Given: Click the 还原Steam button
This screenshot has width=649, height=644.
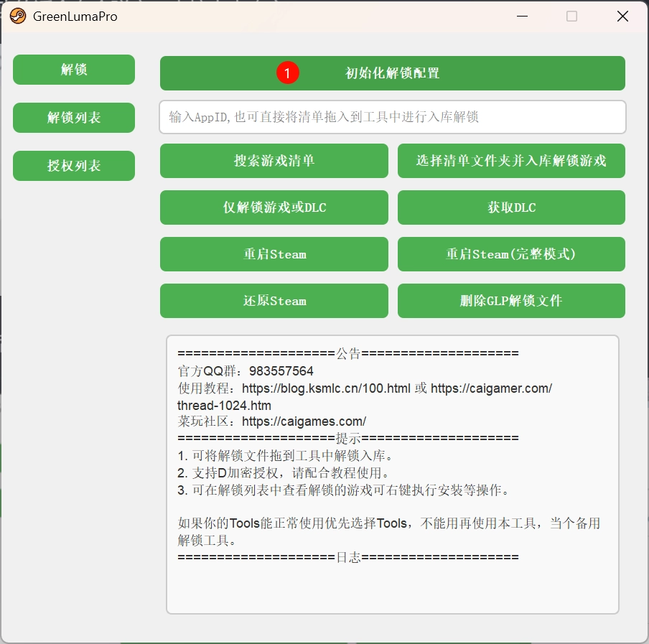Looking at the screenshot, I should click(x=274, y=301).
